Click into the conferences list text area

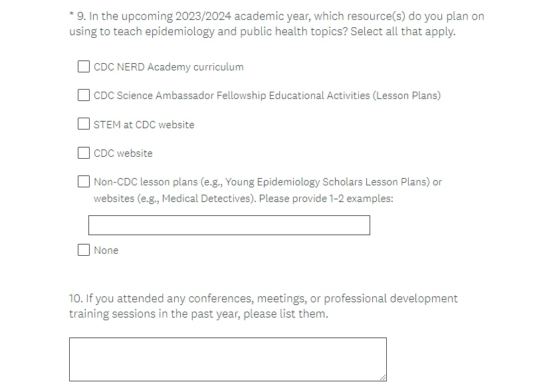click(227, 359)
